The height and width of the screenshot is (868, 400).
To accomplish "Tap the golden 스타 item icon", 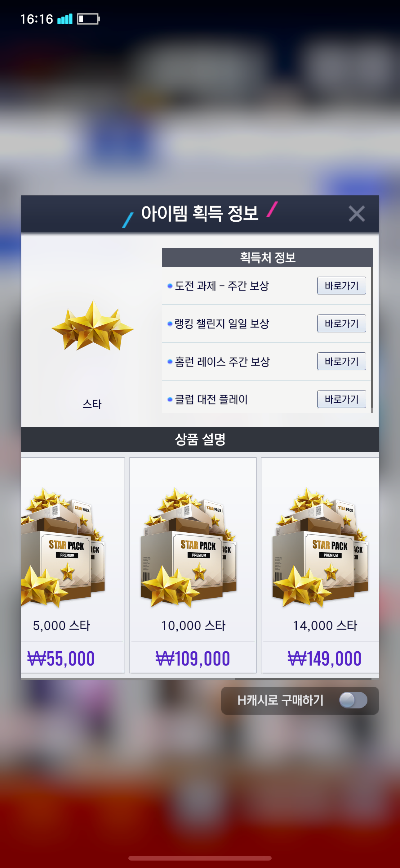I will (x=93, y=325).
